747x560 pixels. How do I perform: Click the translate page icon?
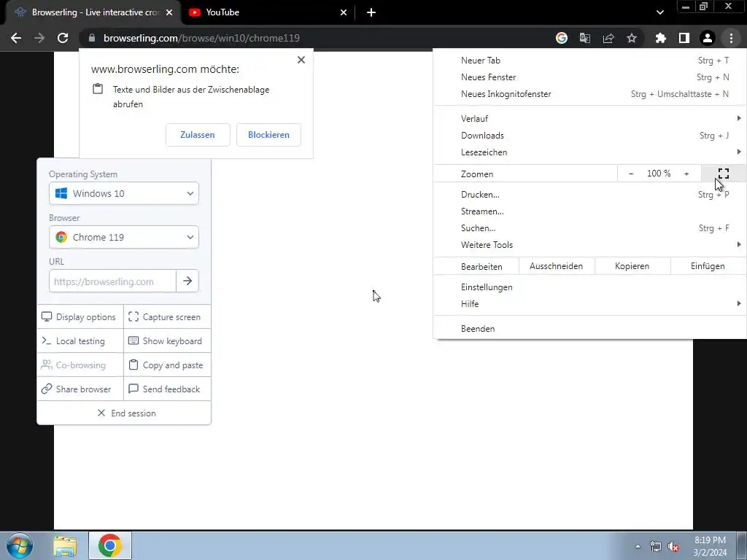coord(585,38)
